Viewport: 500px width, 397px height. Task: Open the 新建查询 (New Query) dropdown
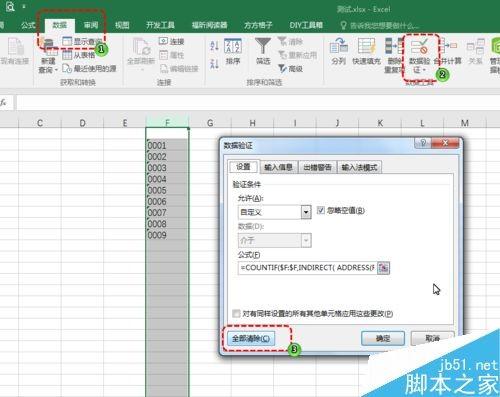[49, 56]
